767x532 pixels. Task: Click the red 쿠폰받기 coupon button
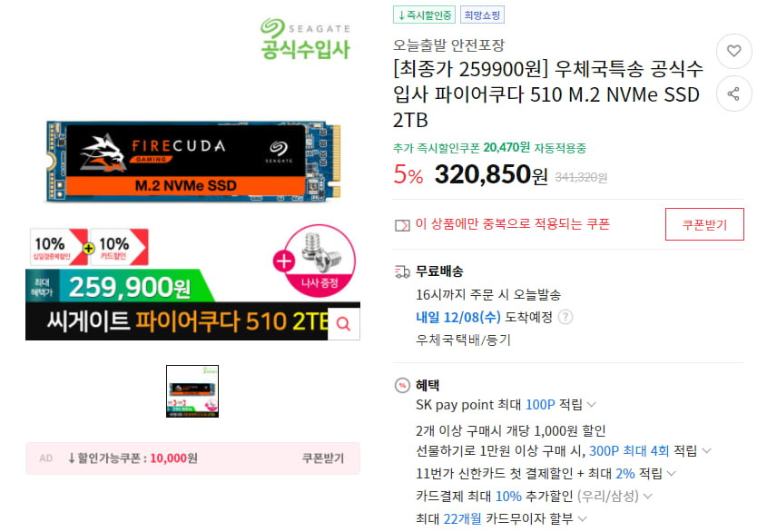pyautogui.click(x=704, y=224)
